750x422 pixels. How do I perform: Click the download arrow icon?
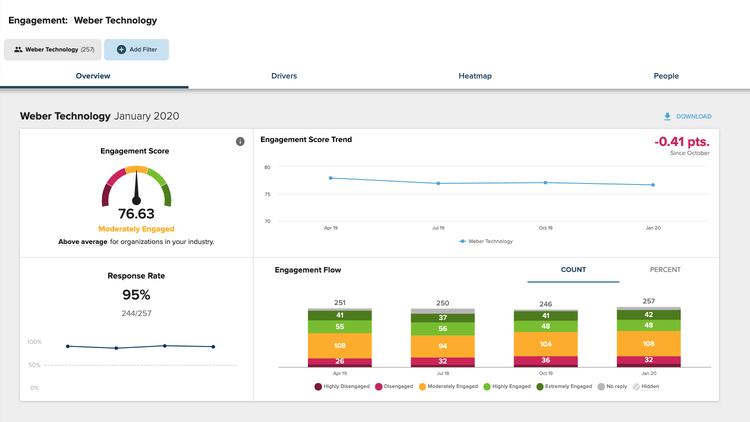coord(667,116)
